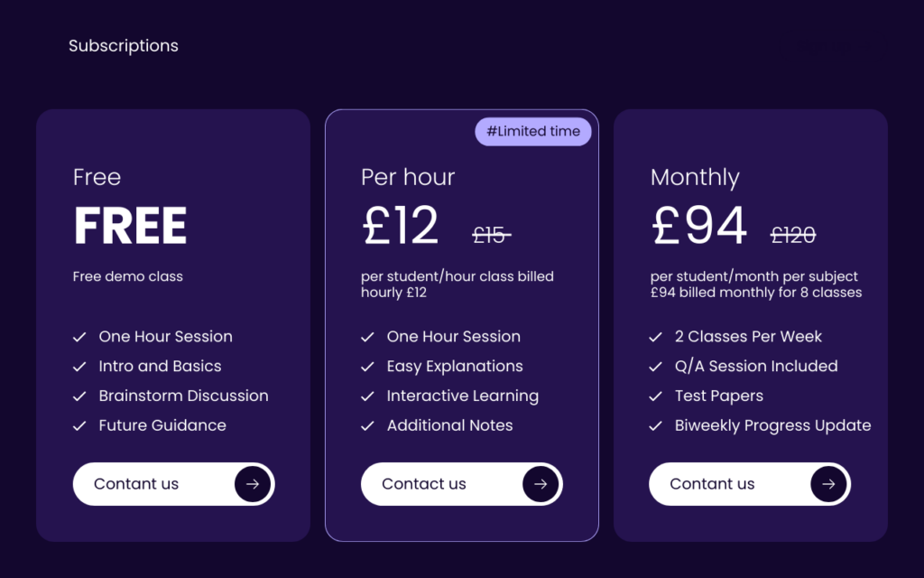Click the struck-through £120 price
Viewport: 924px width, 578px height.
point(793,236)
